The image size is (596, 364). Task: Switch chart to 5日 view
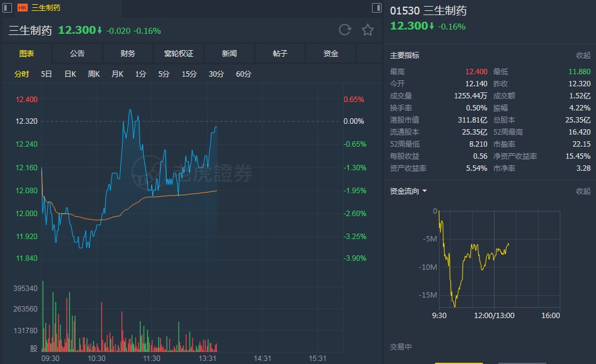[x=46, y=74]
